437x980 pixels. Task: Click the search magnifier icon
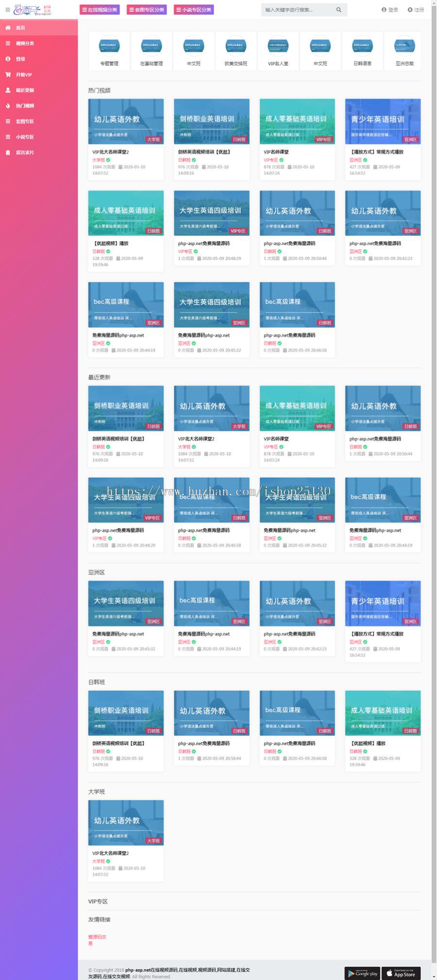pos(338,10)
